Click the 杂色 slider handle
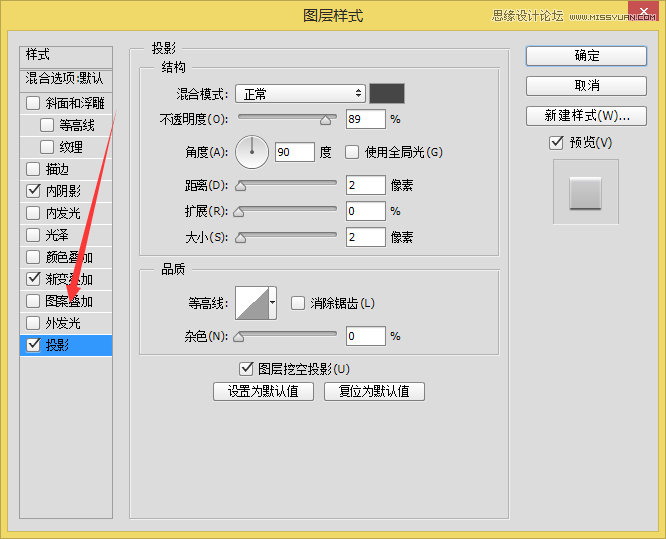The width and height of the screenshot is (666, 539). (239, 337)
